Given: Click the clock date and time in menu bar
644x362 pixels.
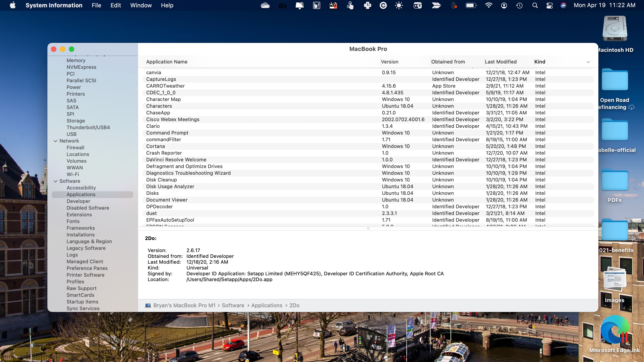Looking at the screenshot, I should [604, 5].
